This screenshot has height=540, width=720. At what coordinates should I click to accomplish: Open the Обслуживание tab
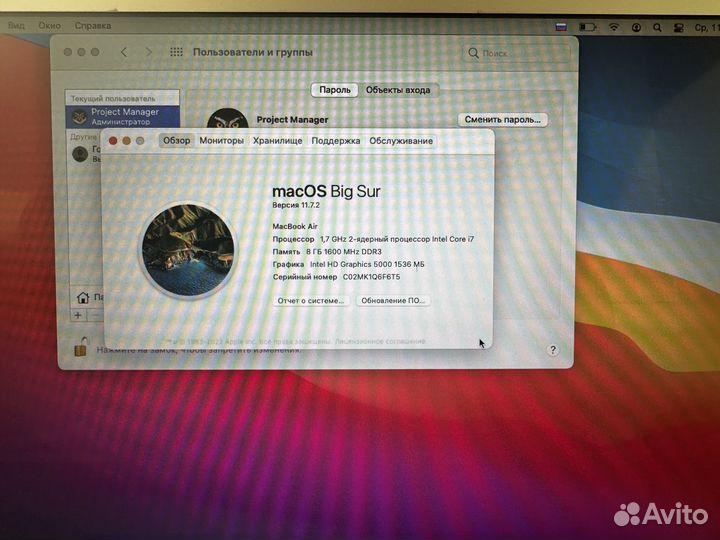click(401, 141)
